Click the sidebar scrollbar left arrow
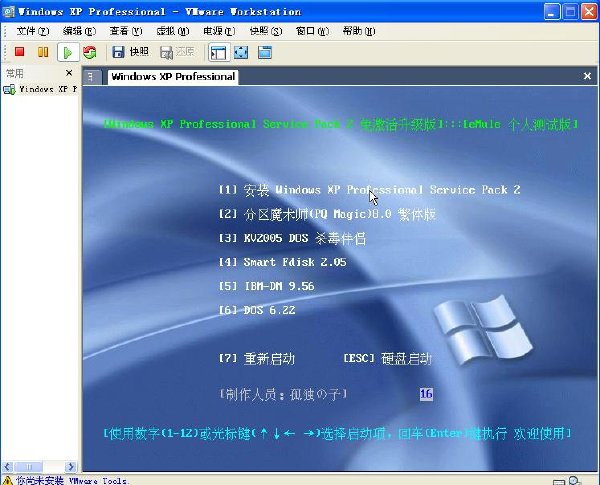Viewport: 600px width, 485px height. pos(8,467)
